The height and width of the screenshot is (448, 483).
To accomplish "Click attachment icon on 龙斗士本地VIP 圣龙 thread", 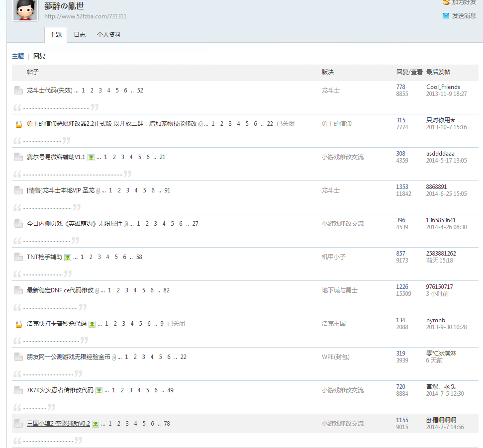I will 98,191.
